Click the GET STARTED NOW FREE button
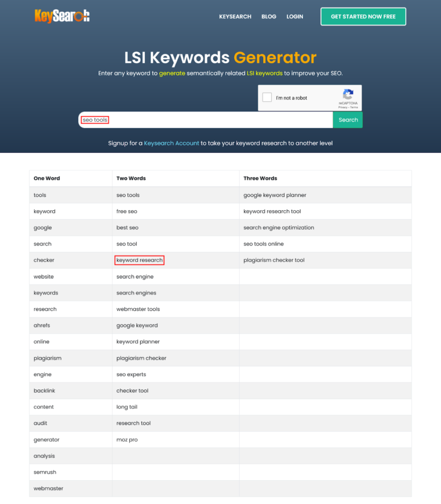This screenshot has width=441, height=504. pos(363,16)
